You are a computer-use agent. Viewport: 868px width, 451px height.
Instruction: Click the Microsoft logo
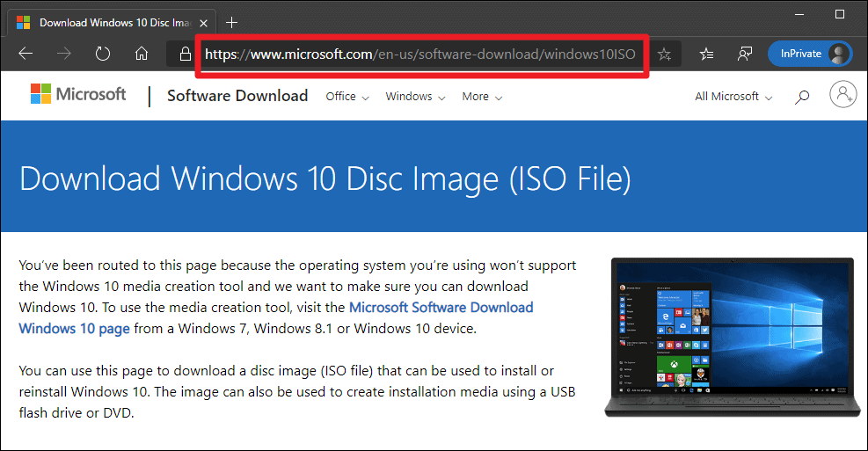click(78, 94)
